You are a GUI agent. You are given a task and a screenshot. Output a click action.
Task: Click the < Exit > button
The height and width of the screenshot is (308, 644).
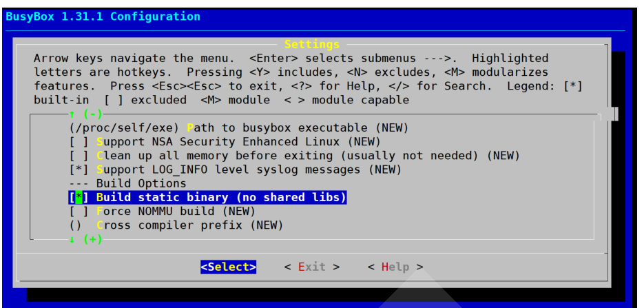(312, 267)
